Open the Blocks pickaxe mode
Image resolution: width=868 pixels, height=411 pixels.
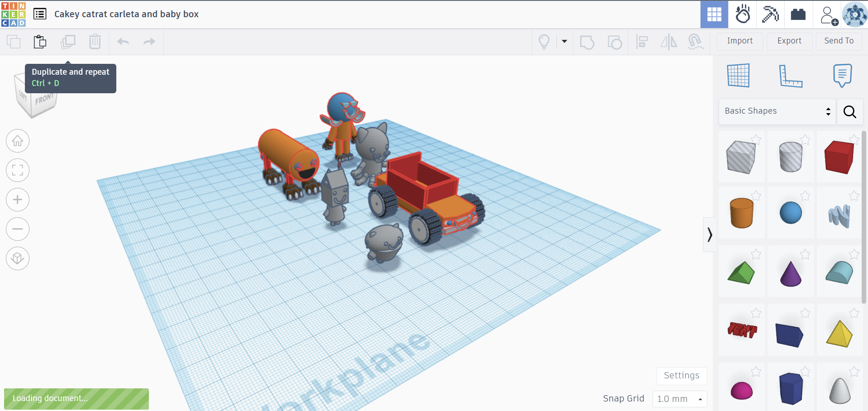click(770, 14)
